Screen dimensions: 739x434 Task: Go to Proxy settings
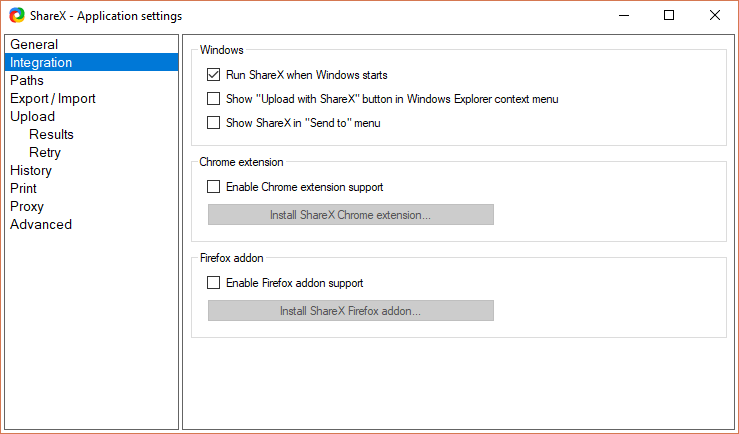tap(91, 206)
